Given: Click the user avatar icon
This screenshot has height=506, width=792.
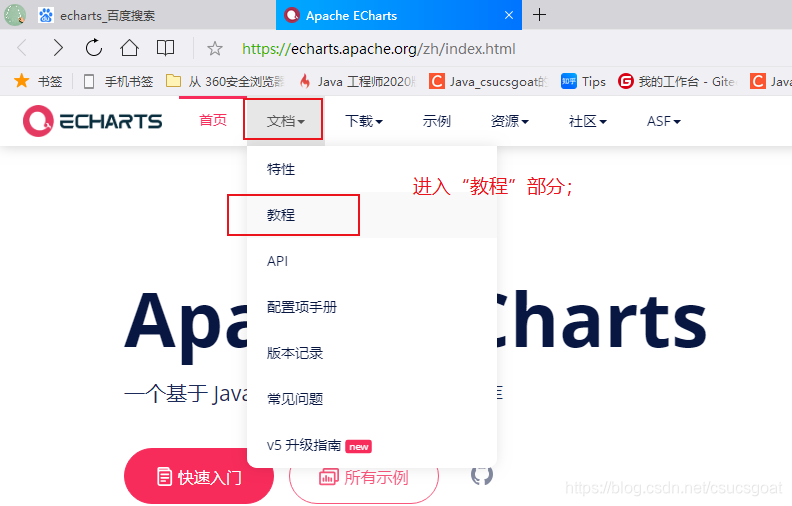Looking at the screenshot, I should tap(15, 15).
